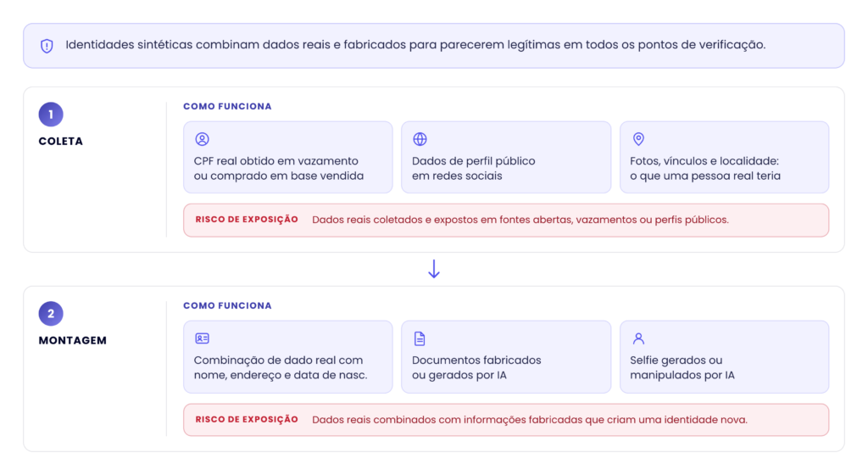Click the person icon on Selfie card
The width and height of the screenshot is (868, 475).
(638, 338)
